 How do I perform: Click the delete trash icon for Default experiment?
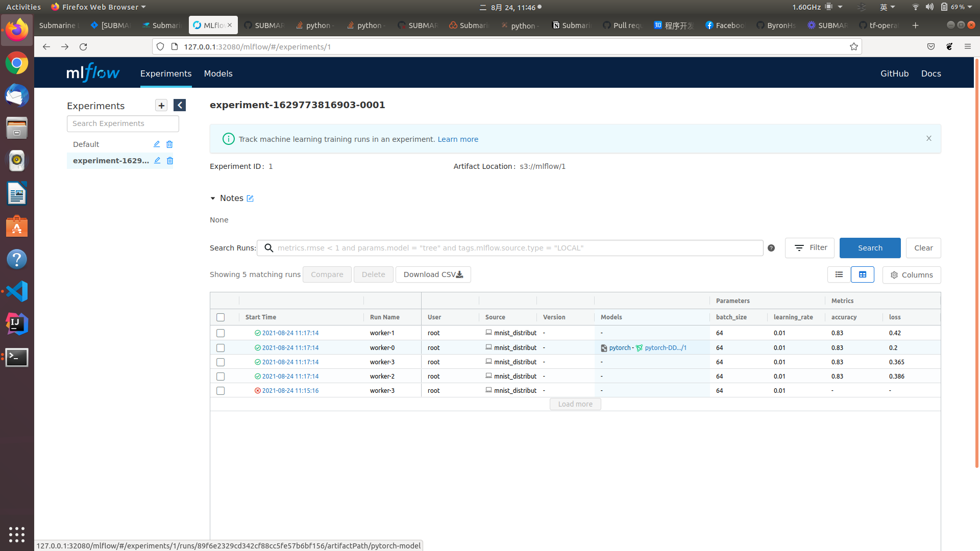169,144
